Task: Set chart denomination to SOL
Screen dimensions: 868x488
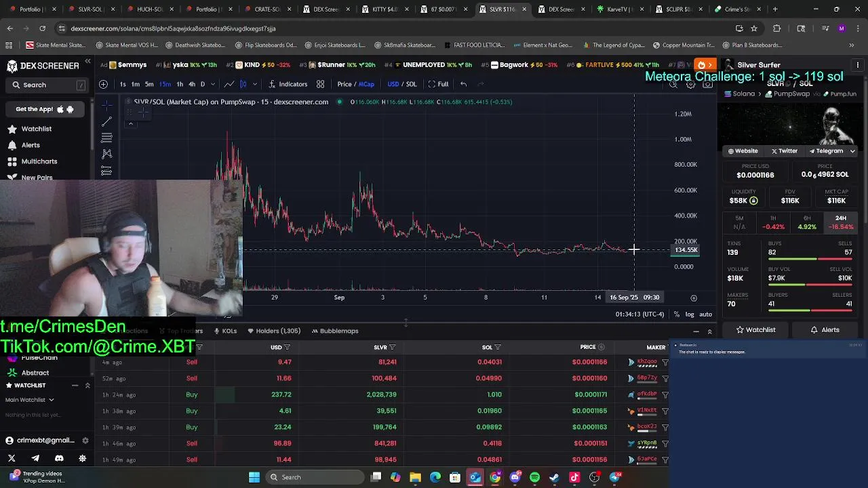Action: point(411,84)
